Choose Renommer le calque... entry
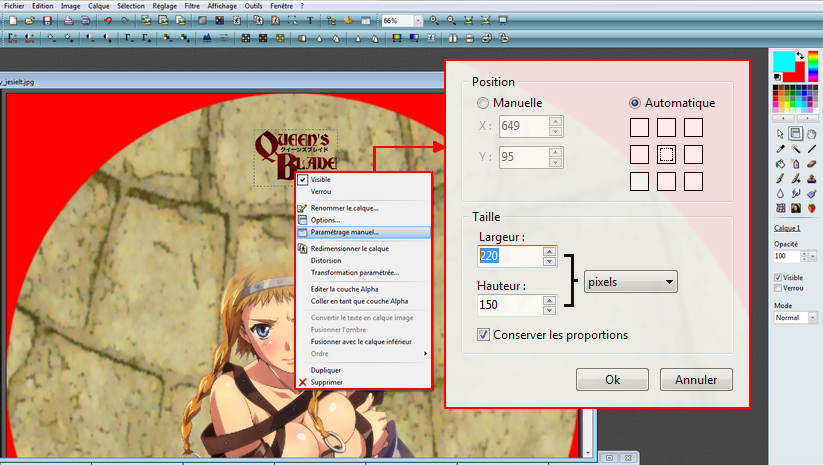This screenshot has width=823, height=465. (363, 208)
